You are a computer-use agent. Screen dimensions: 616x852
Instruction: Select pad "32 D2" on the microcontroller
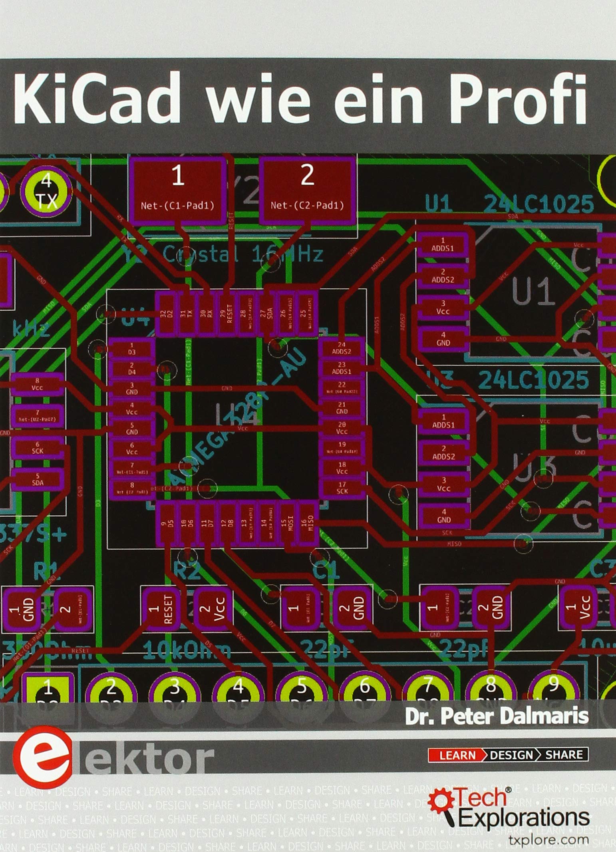pyautogui.click(x=167, y=313)
